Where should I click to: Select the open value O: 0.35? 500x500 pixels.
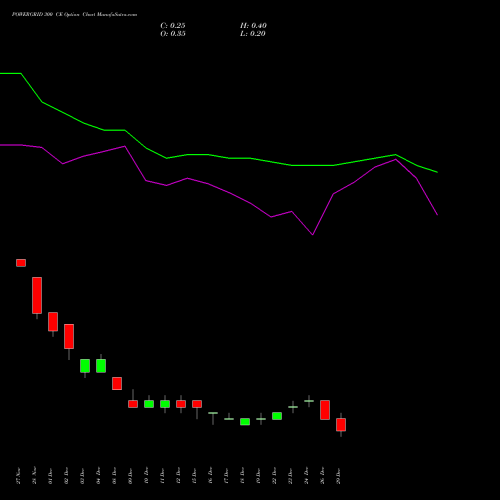pos(173,34)
